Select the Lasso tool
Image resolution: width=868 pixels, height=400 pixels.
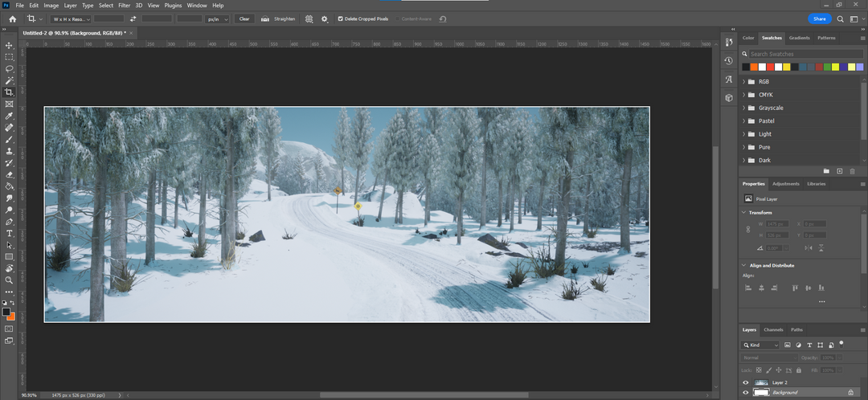pyautogui.click(x=10, y=69)
